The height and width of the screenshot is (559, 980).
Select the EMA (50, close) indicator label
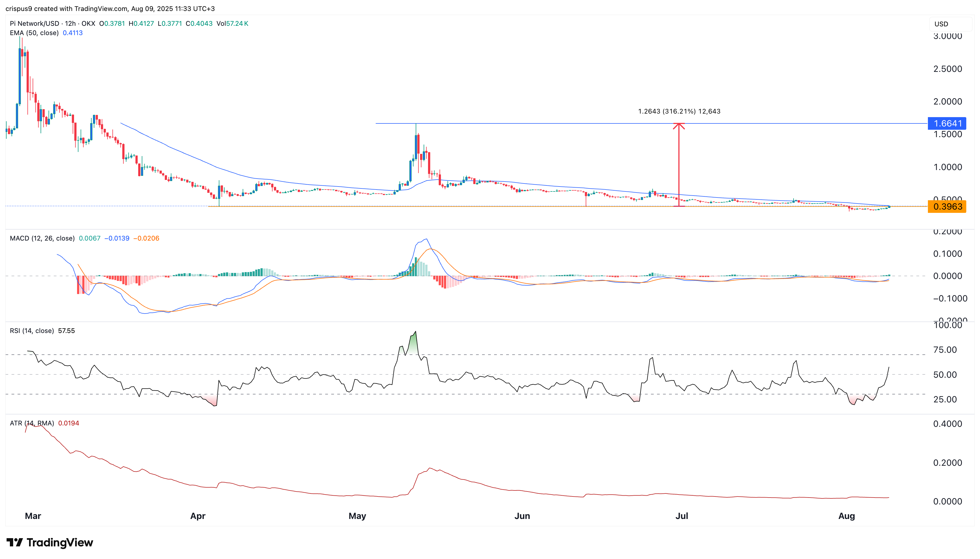[34, 33]
